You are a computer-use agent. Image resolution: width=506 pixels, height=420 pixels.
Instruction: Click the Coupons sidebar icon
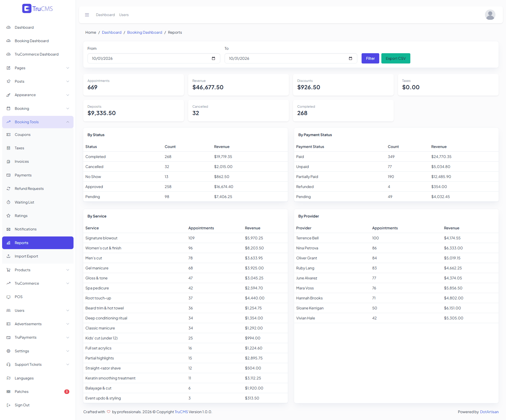(8, 135)
